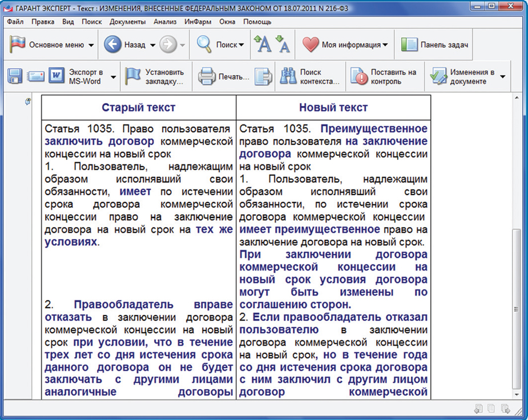Click Поставить на контроль button

(x=384, y=76)
